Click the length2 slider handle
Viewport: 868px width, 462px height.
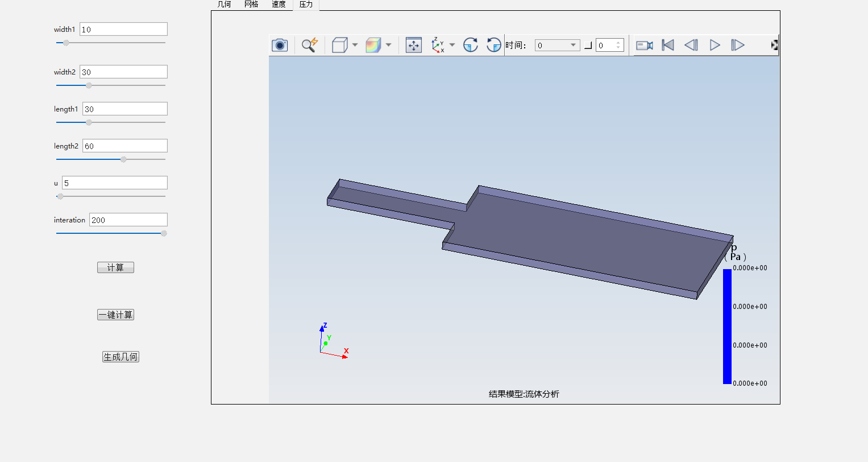(x=123, y=159)
